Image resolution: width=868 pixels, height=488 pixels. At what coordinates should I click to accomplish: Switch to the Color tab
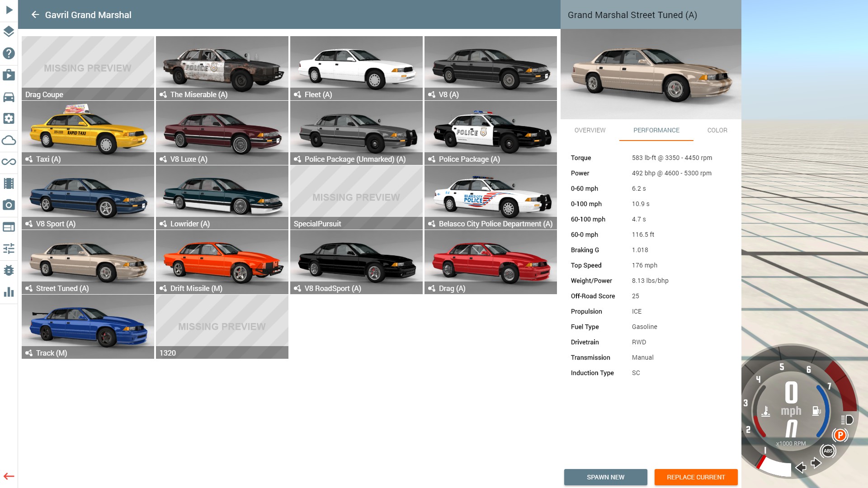(717, 130)
